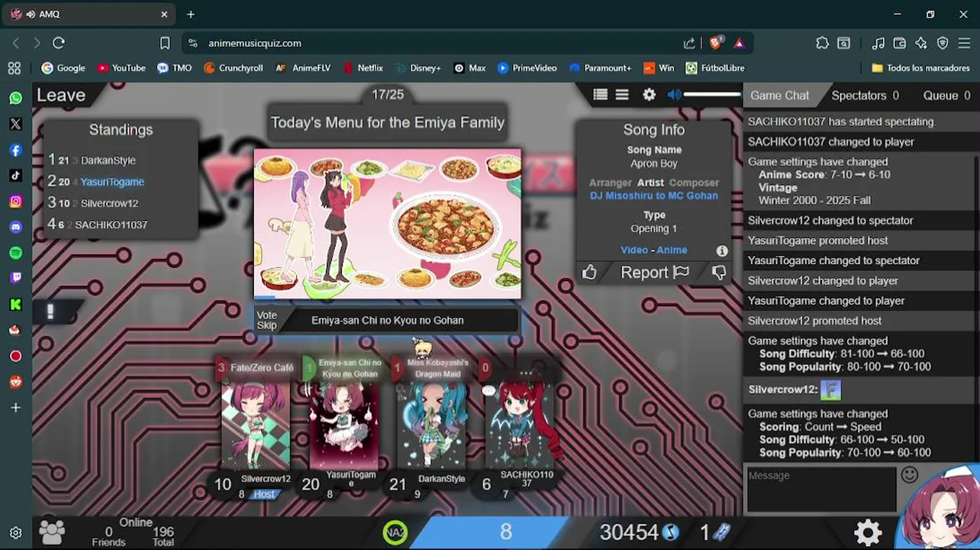Open Discord sidebar shortcut
This screenshot has height=550, width=980.
(x=15, y=227)
